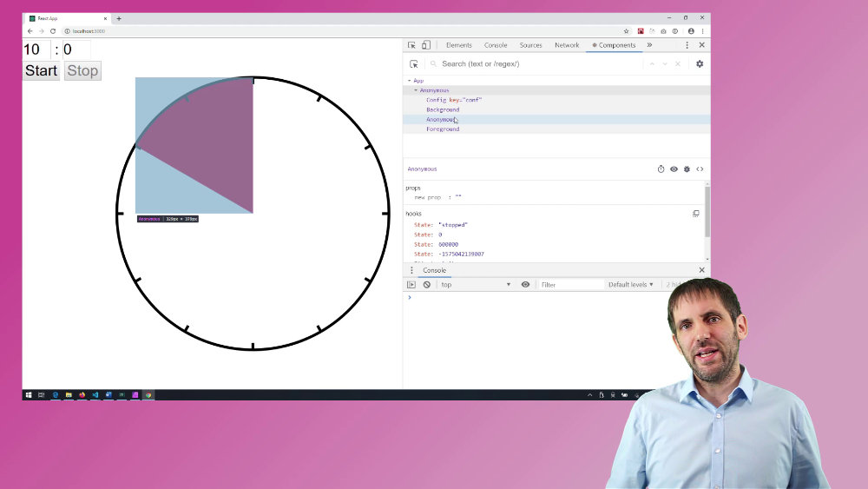
Task: Click the component search input field
Action: (x=538, y=63)
